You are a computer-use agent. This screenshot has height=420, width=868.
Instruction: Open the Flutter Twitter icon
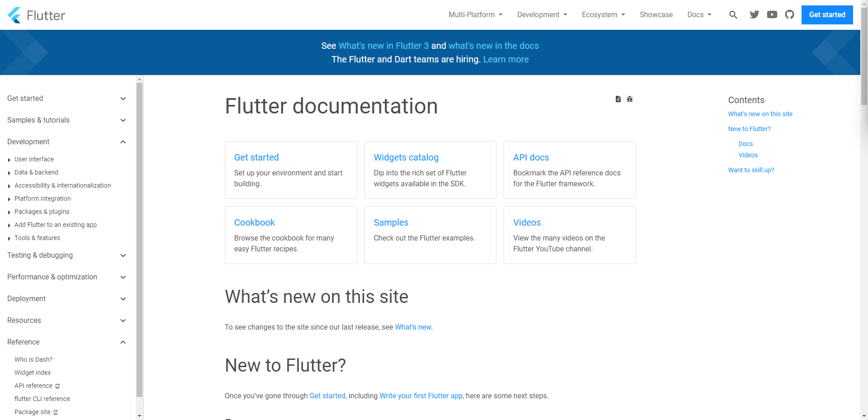pos(754,14)
